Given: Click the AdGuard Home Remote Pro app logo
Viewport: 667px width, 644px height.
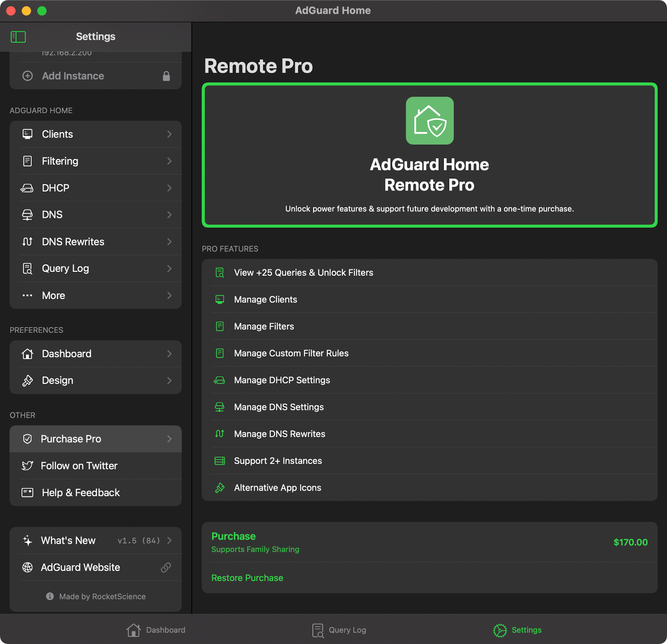Looking at the screenshot, I should [429, 121].
